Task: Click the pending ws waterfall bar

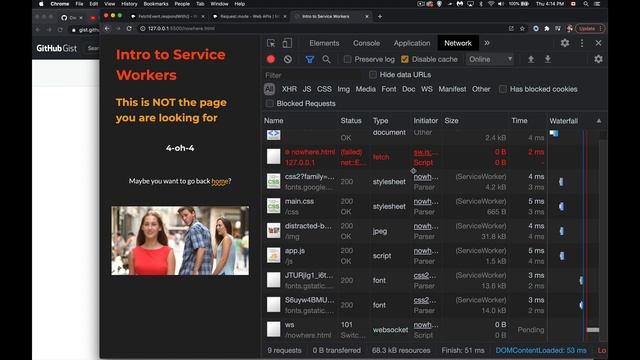Action: [x=593, y=330]
